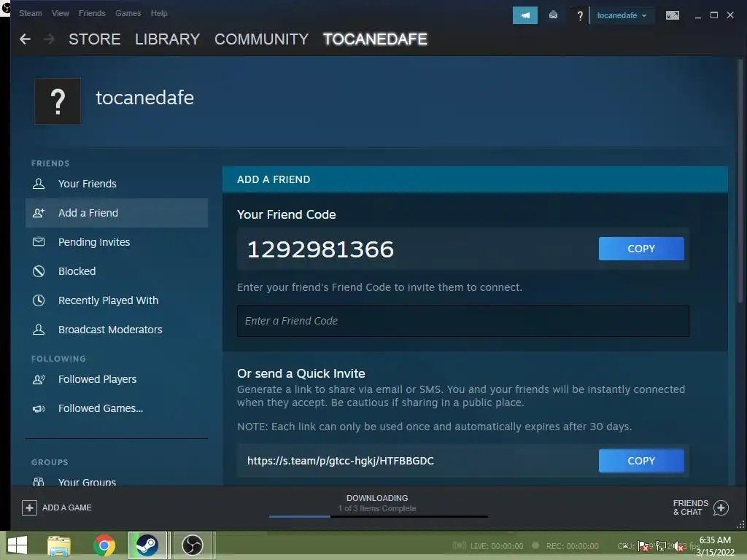Screen dimensions: 747x560
Task: Open the inbox envelope icon
Action: point(553,15)
